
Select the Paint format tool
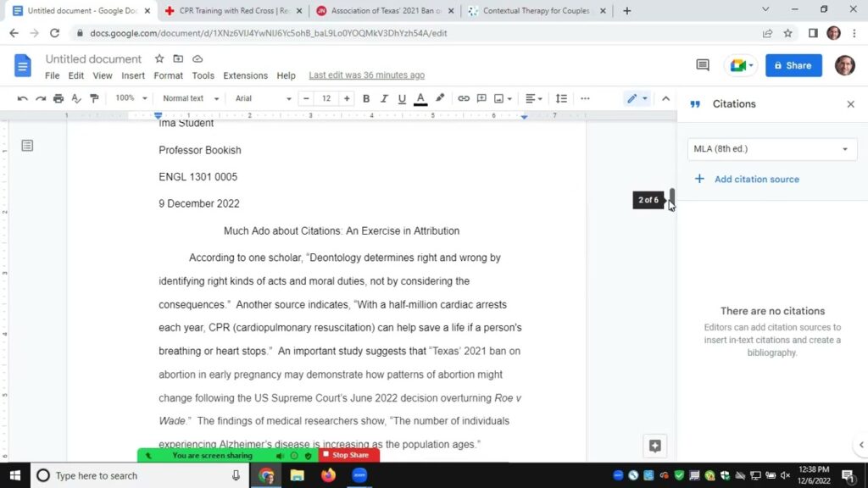94,98
